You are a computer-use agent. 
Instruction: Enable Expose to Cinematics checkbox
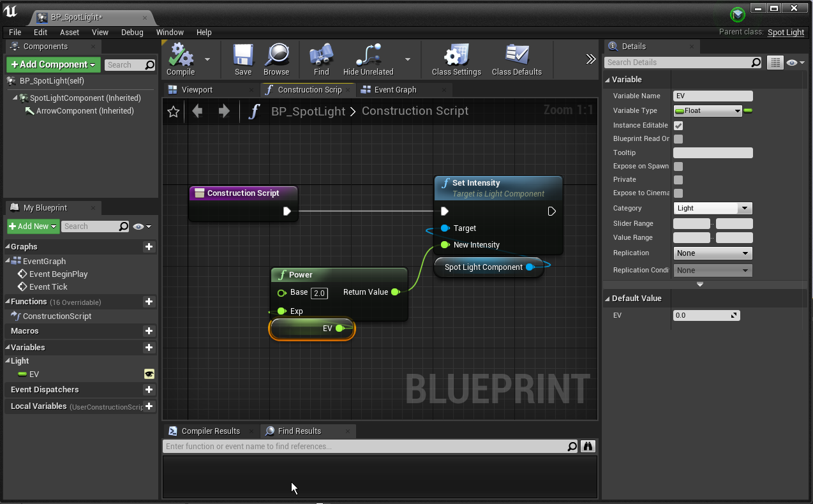point(678,193)
